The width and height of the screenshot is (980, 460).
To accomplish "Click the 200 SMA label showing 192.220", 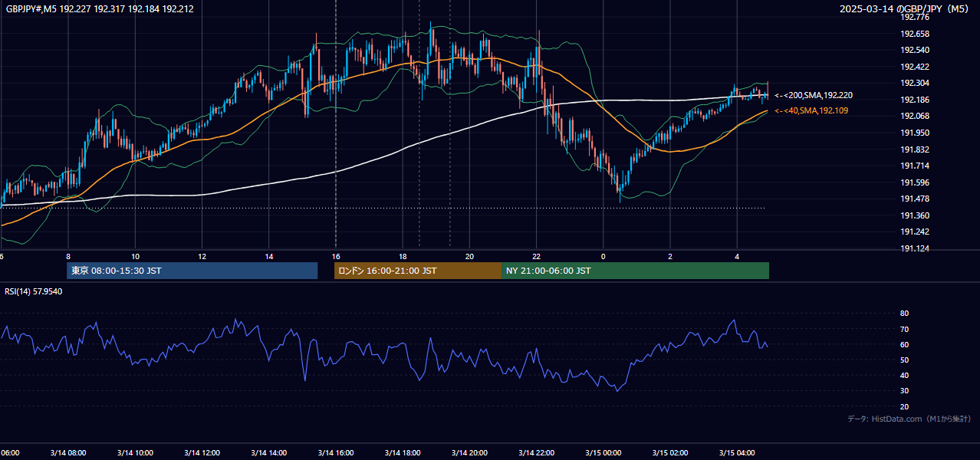I will [x=814, y=95].
